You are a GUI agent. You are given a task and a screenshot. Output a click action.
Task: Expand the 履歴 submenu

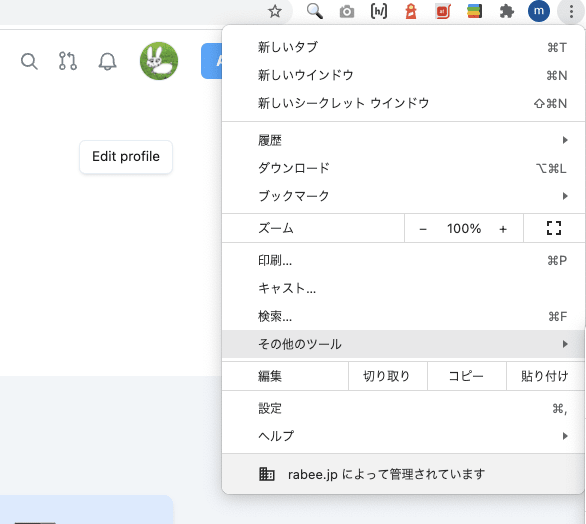[403, 140]
